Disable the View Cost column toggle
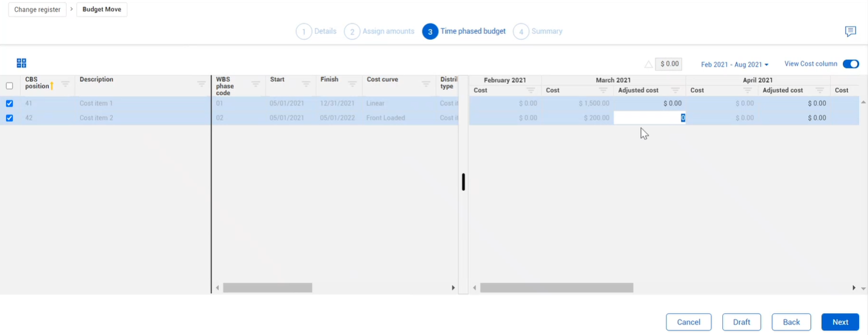Screen dimensions: 868x335 851,64
